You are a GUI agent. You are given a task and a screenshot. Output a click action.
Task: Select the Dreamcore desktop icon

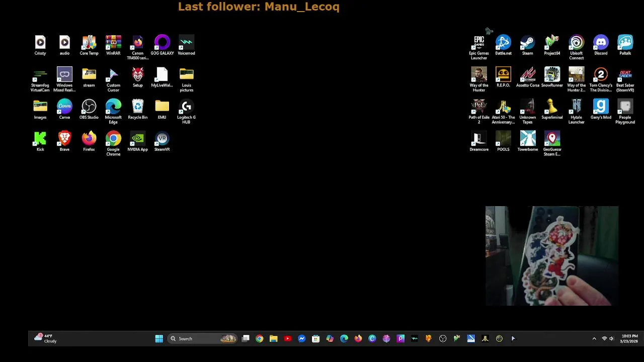click(x=479, y=141)
